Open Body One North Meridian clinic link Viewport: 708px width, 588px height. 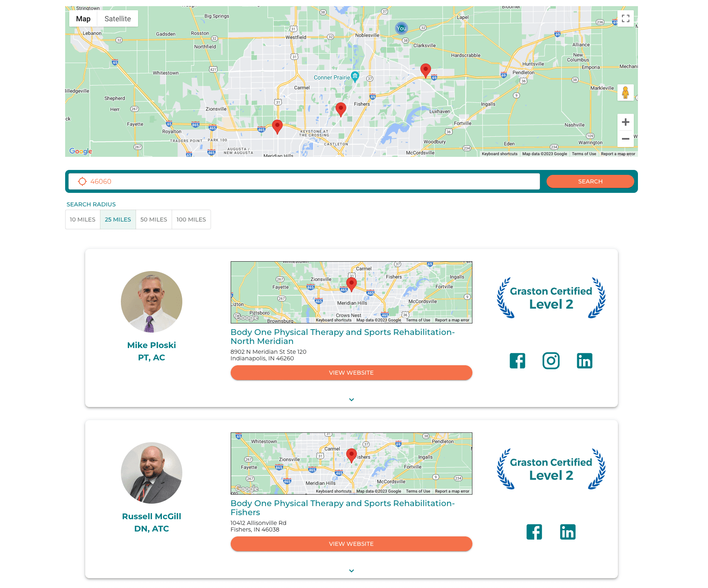343,337
